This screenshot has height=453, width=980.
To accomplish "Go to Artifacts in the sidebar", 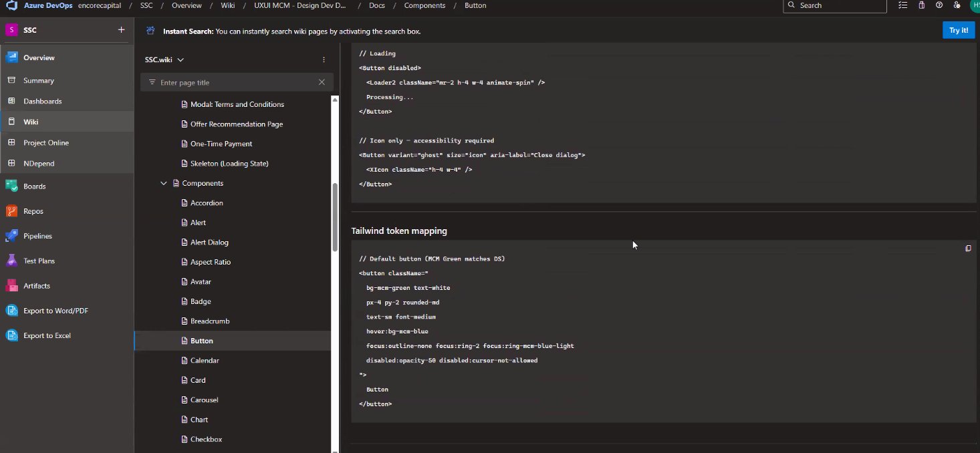I will (36, 286).
